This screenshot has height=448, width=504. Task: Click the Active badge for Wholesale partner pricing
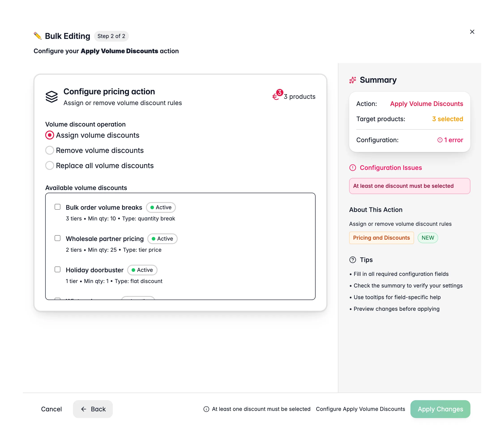[162, 239]
